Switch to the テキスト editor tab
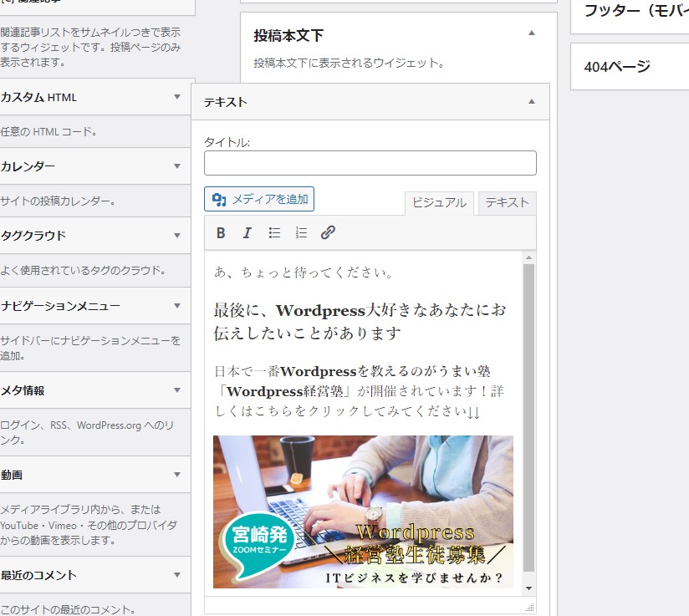The image size is (689, 616). tap(507, 203)
